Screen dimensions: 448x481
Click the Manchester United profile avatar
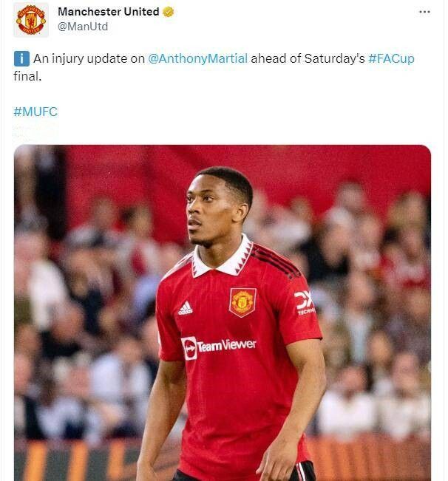(31, 20)
